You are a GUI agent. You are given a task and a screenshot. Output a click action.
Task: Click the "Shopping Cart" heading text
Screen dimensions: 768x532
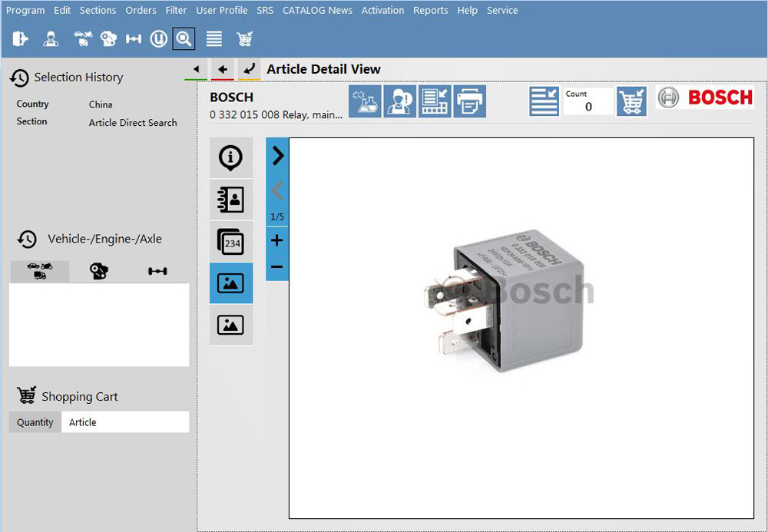[80, 396]
